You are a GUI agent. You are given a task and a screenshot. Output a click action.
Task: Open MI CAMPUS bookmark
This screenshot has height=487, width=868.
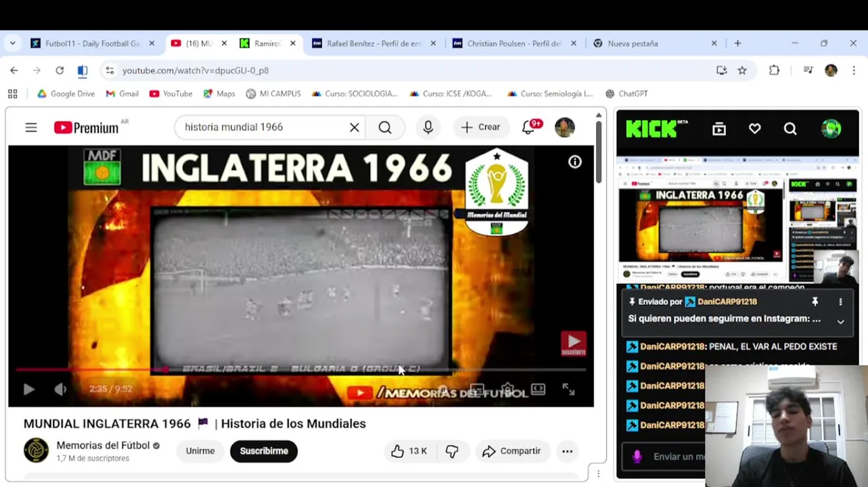pyautogui.click(x=273, y=94)
